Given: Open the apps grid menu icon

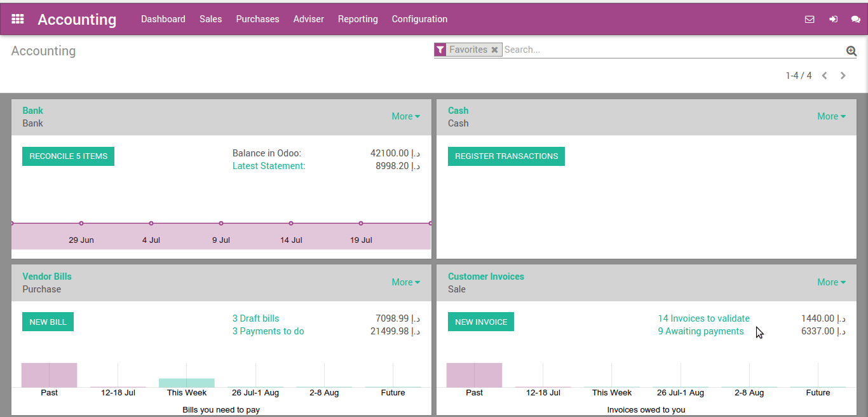Looking at the screenshot, I should (17, 18).
